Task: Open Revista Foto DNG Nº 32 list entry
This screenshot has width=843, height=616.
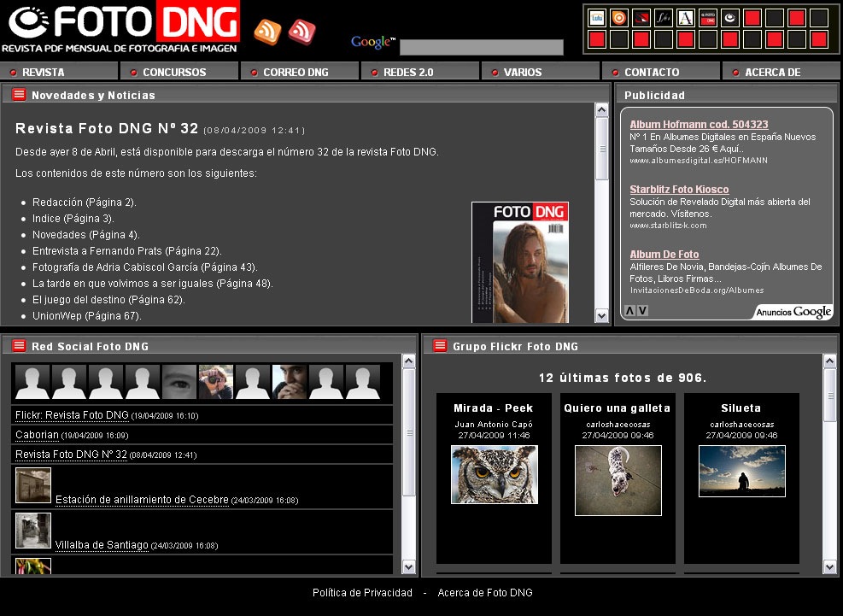Action: tap(71, 454)
